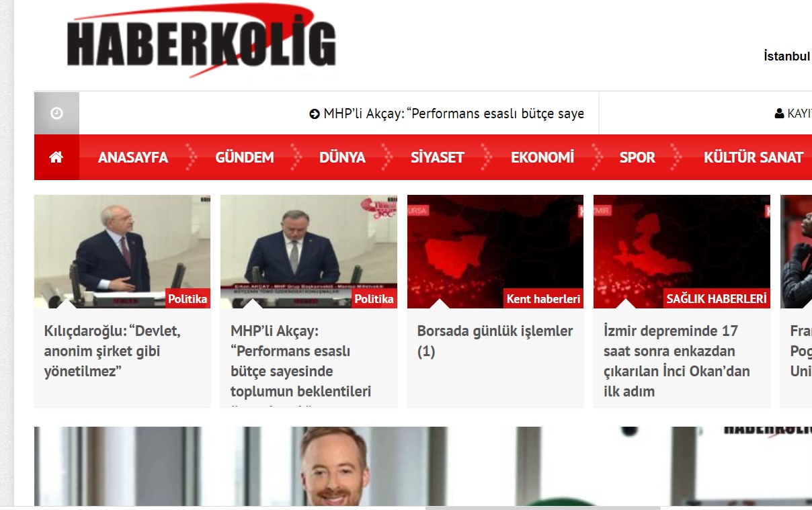This screenshot has width=812, height=510.
Task: Open İzmir depreminde İnci Okan headline
Action: (676, 361)
